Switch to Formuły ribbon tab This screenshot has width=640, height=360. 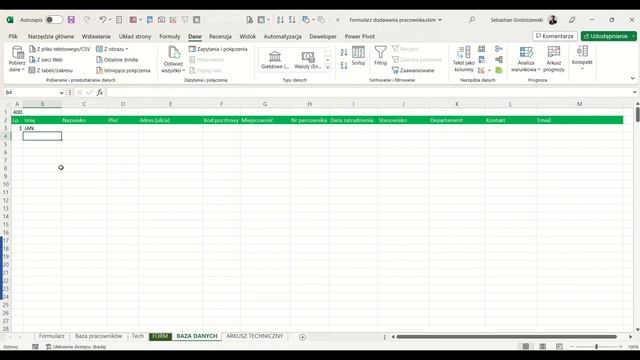[x=170, y=36]
